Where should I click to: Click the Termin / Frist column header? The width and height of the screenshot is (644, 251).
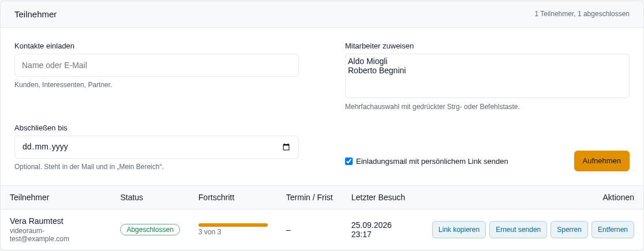[309, 197]
